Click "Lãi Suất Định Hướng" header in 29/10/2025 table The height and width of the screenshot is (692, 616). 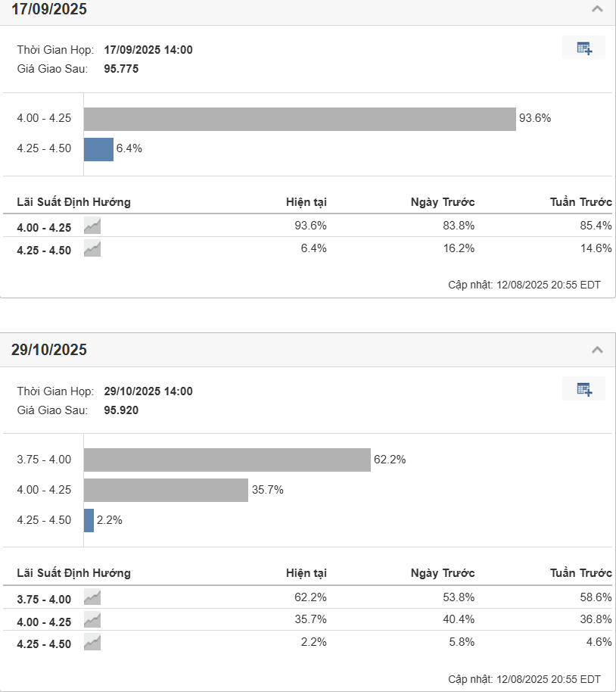(73, 573)
